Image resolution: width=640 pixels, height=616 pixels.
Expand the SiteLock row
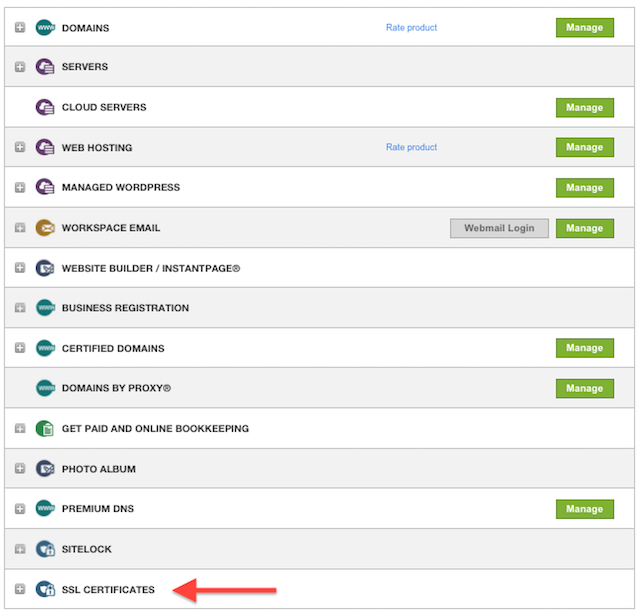(20, 549)
